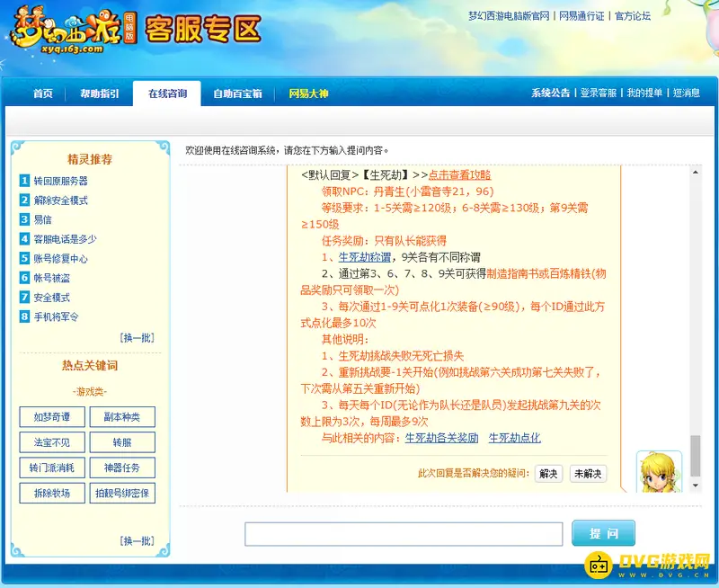Open the 网易大神 tab
Viewport: 719px width, 588px height.
click(308, 94)
